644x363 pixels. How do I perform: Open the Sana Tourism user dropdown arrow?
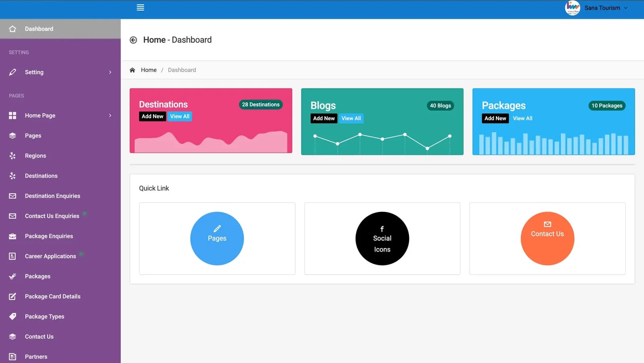tap(625, 8)
